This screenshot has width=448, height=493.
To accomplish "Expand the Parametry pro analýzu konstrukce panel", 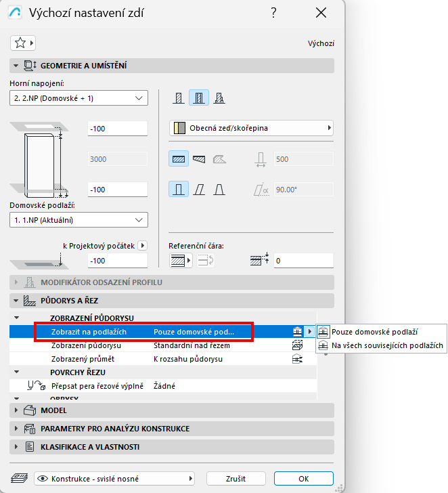I will 16,429.
